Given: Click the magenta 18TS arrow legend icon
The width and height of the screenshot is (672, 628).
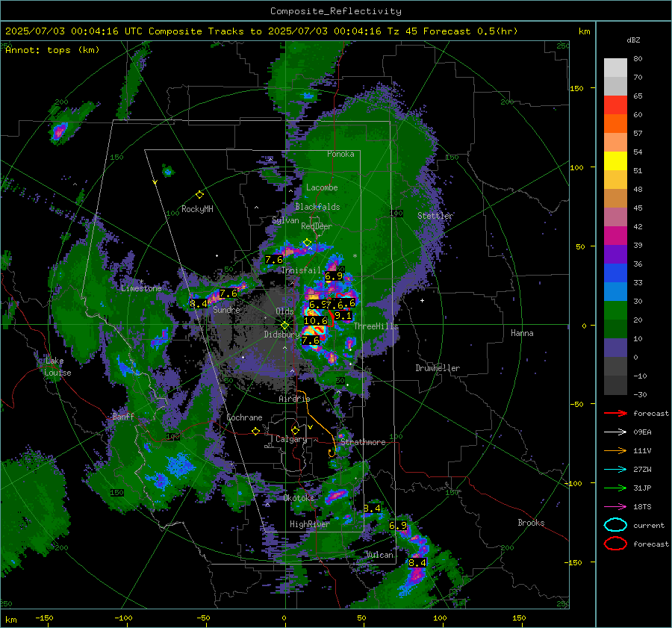Looking at the screenshot, I should [x=615, y=507].
